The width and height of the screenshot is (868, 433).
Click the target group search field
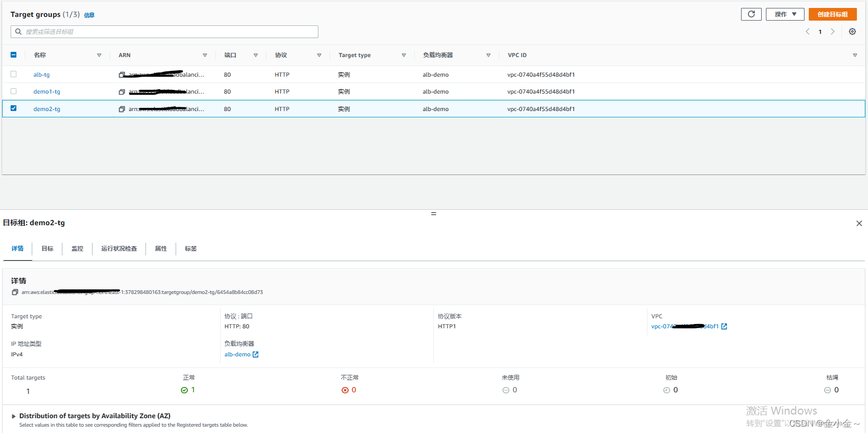(x=165, y=32)
